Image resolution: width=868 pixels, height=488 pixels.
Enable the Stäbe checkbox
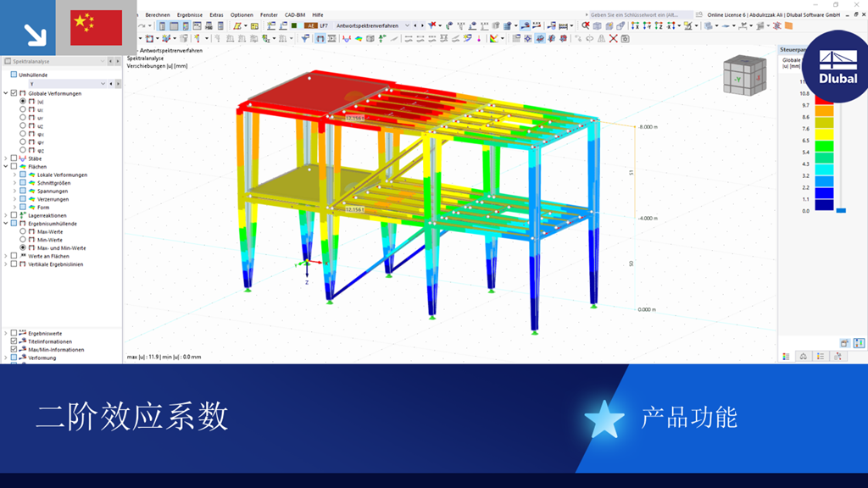point(14,158)
